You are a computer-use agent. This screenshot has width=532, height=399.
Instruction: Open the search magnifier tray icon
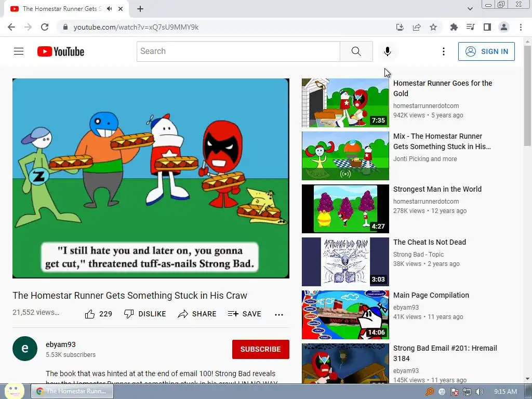(x=430, y=392)
